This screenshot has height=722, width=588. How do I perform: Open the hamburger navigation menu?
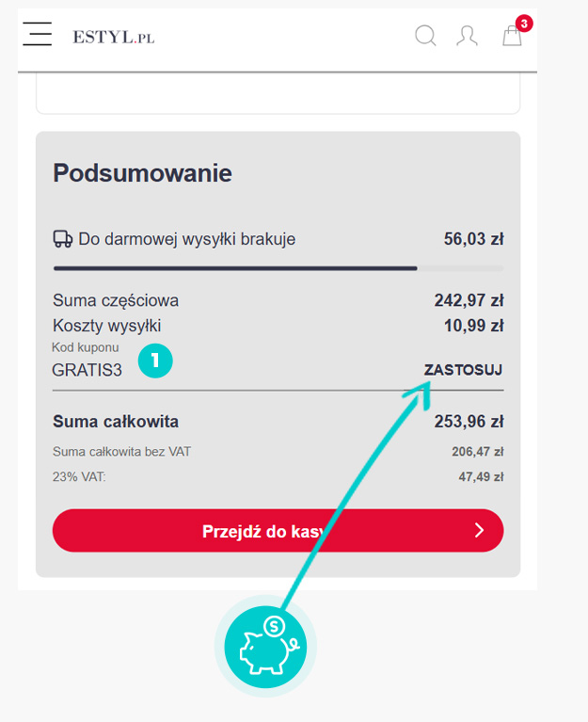click(38, 36)
